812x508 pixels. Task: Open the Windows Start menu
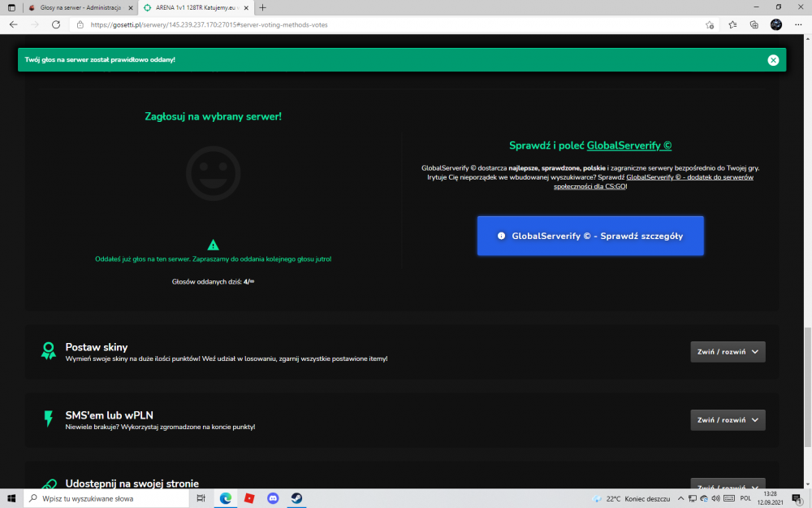click(x=11, y=498)
